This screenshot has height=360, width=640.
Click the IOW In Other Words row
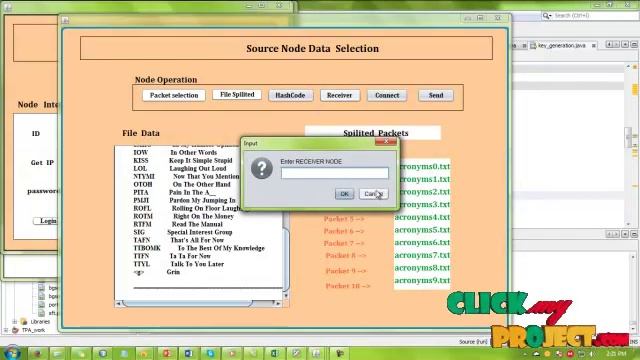[175, 152]
